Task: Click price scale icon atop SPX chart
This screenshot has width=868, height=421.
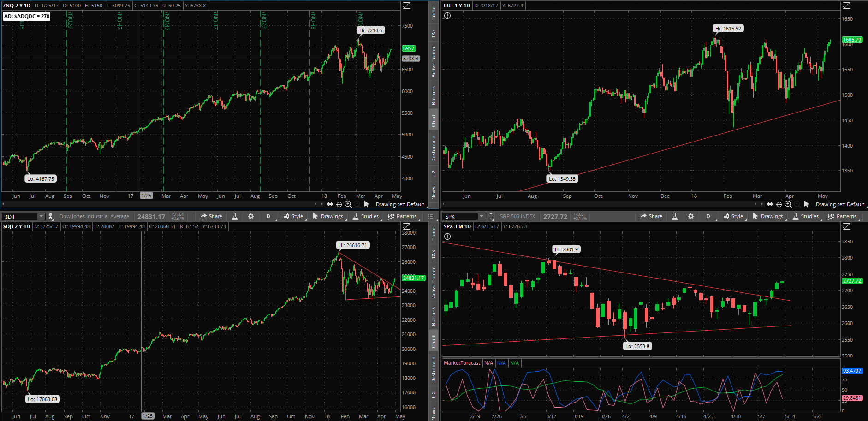Action: [847, 226]
